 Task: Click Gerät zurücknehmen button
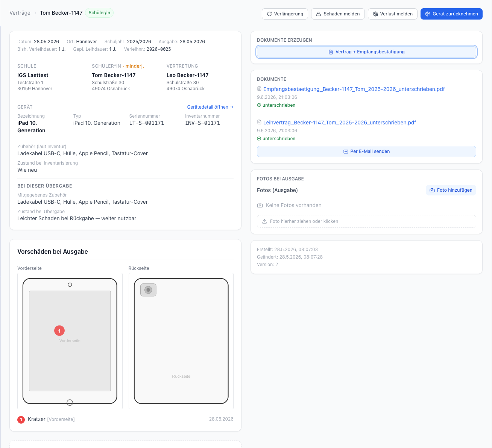451,14
